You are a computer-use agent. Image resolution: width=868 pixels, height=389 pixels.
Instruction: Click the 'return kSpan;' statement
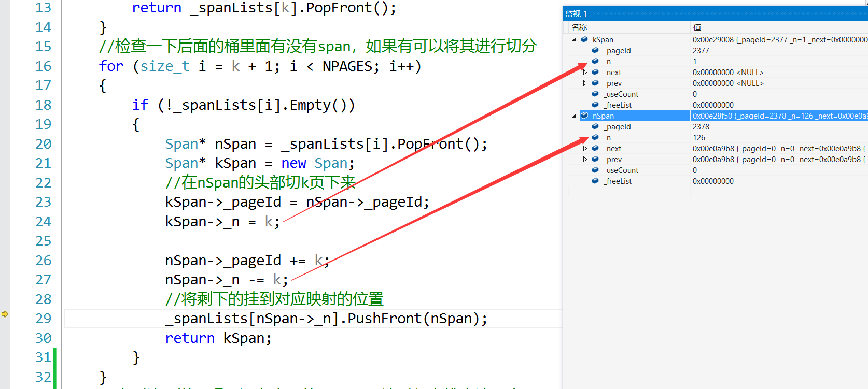pyautogui.click(x=218, y=338)
